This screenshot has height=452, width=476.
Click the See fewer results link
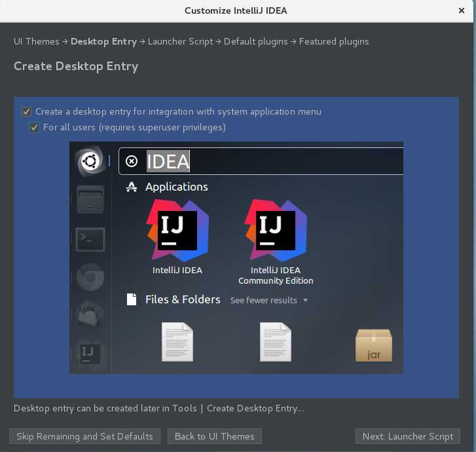click(x=263, y=301)
